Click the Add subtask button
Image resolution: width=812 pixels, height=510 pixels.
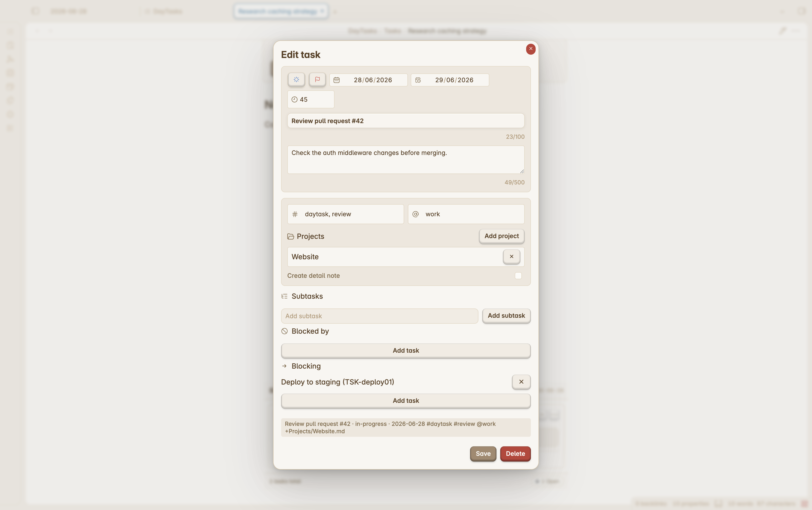506,316
